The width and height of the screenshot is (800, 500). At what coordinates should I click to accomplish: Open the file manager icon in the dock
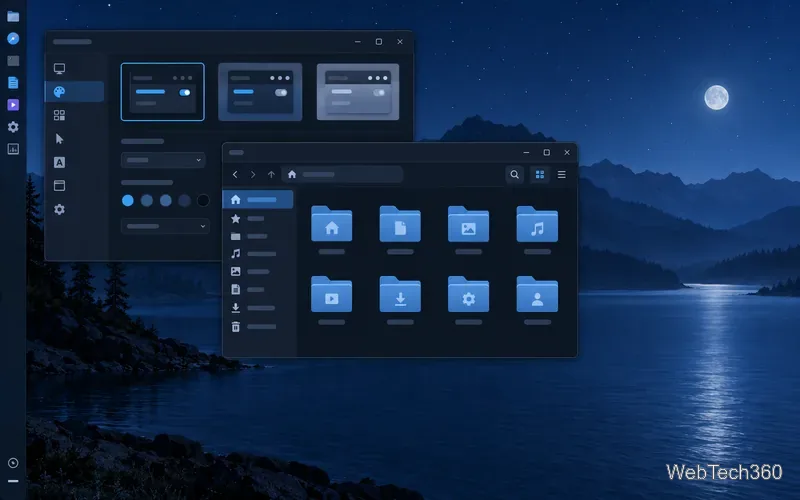tap(13, 17)
